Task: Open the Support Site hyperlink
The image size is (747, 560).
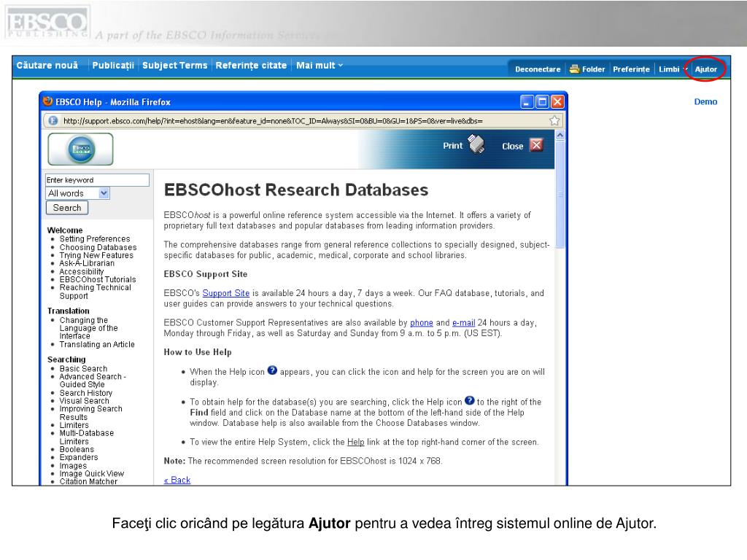Action: point(226,293)
